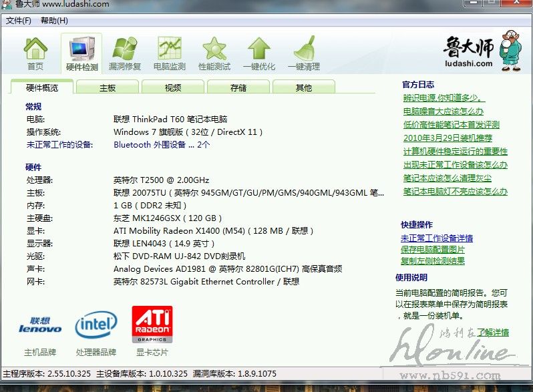Click the 首页 home icon

[35, 53]
